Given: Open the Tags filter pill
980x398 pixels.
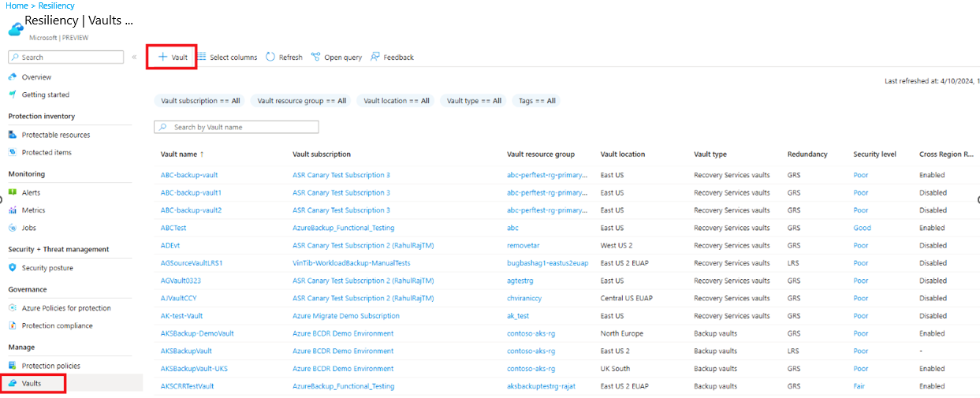Looking at the screenshot, I should click(x=537, y=101).
